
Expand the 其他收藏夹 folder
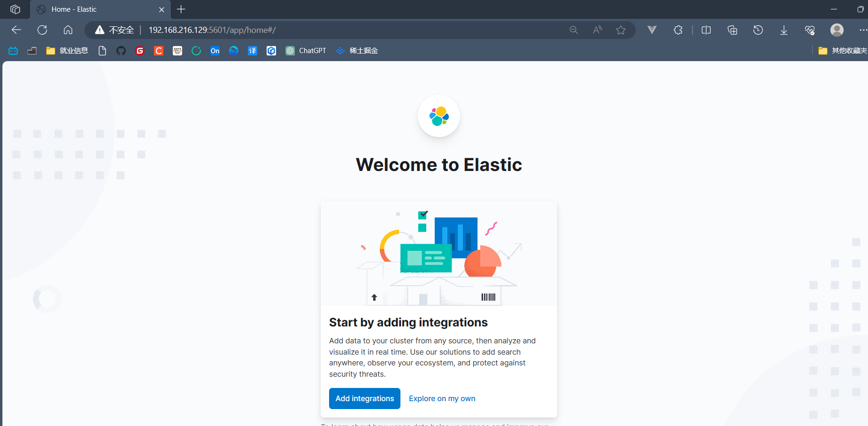click(843, 51)
